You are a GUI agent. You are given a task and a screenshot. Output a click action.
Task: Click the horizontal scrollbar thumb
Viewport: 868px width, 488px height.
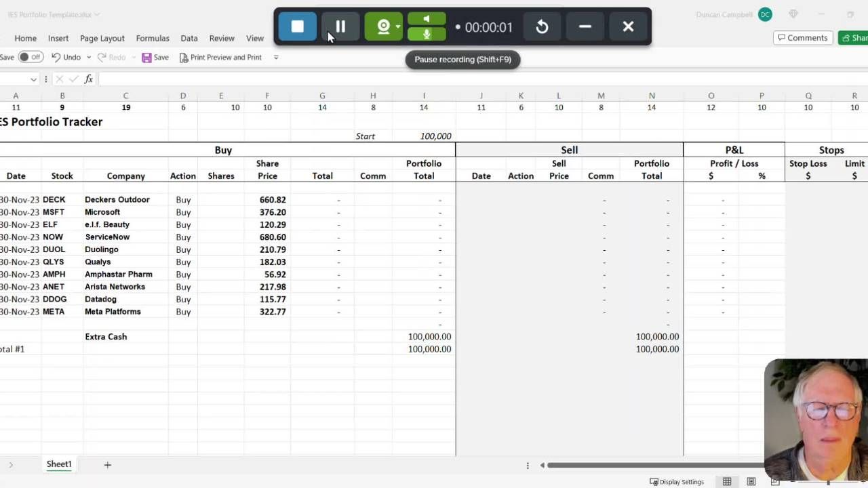pos(655,465)
